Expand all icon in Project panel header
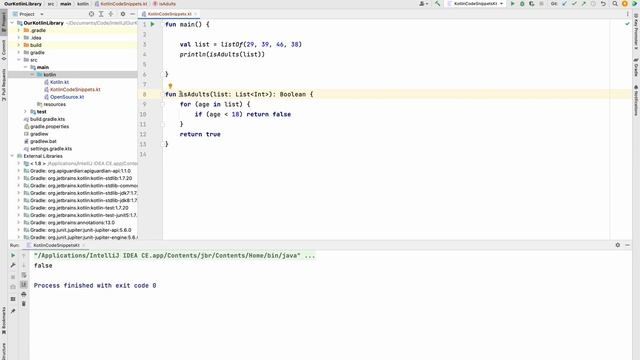Viewport: 640px width, 360px height. (101, 14)
